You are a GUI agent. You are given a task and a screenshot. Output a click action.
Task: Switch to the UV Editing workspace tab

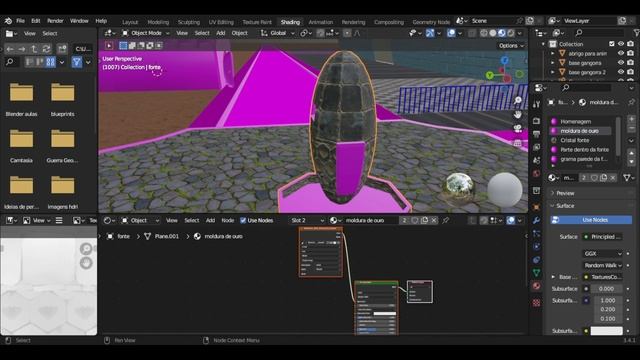pyautogui.click(x=221, y=22)
